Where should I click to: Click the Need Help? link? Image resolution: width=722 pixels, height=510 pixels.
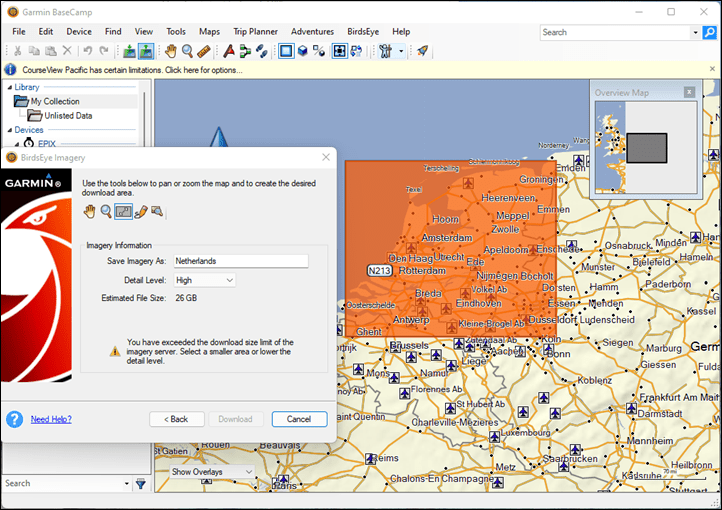pyautogui.click(x=51, y=419)
